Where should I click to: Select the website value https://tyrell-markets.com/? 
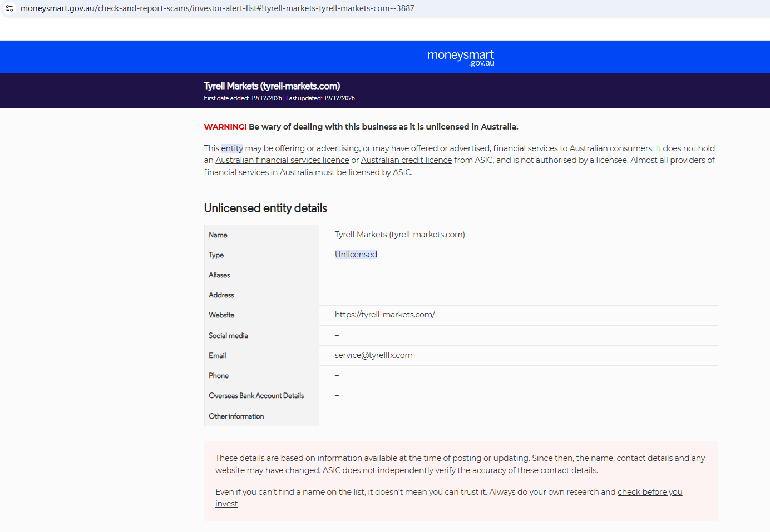(385, 315)
